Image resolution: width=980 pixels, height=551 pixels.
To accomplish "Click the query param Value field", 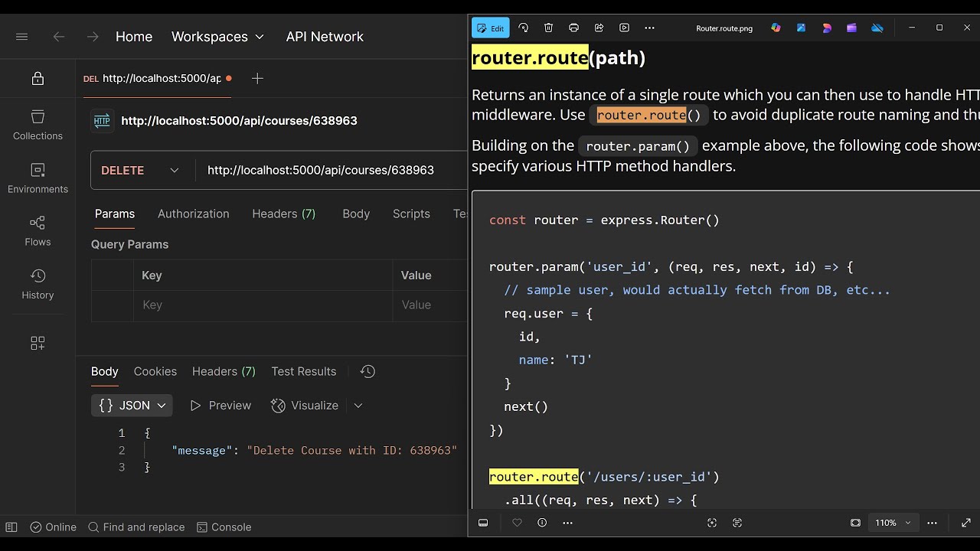I will (x=430, y=305).
